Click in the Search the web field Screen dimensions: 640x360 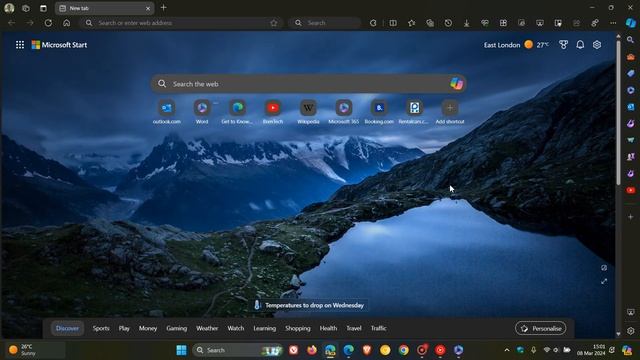308,84
